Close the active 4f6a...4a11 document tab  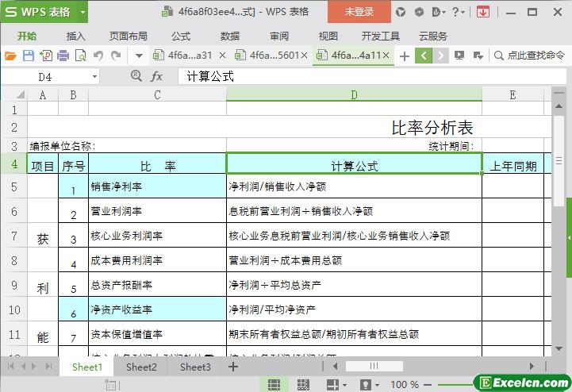click(x=386, y=56)
